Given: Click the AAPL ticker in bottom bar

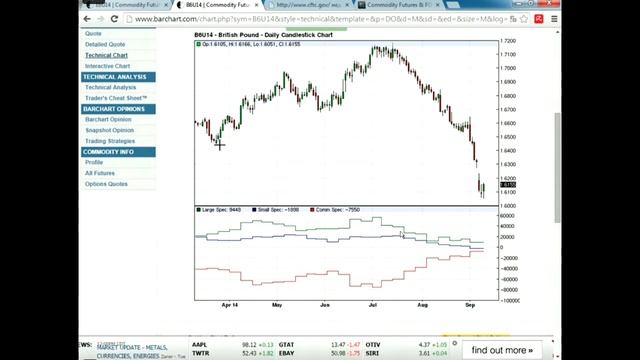Looking at the screenshot, I should [x=200, y=345].
